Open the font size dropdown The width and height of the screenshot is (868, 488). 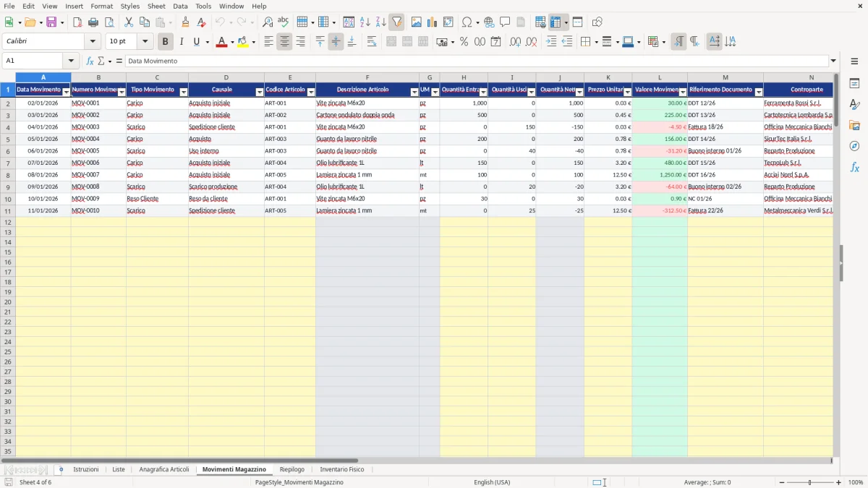145,42
